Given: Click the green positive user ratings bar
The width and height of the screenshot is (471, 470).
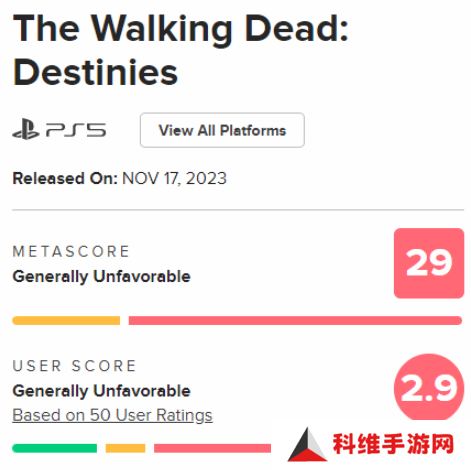Looking at the screenshot, I should 55,448.
